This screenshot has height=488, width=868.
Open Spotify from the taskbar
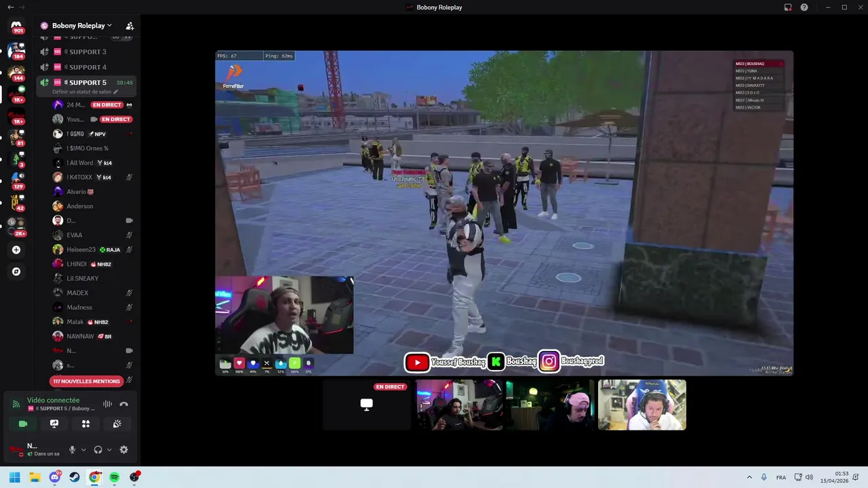pyautogui.click(x=114, y=477)
